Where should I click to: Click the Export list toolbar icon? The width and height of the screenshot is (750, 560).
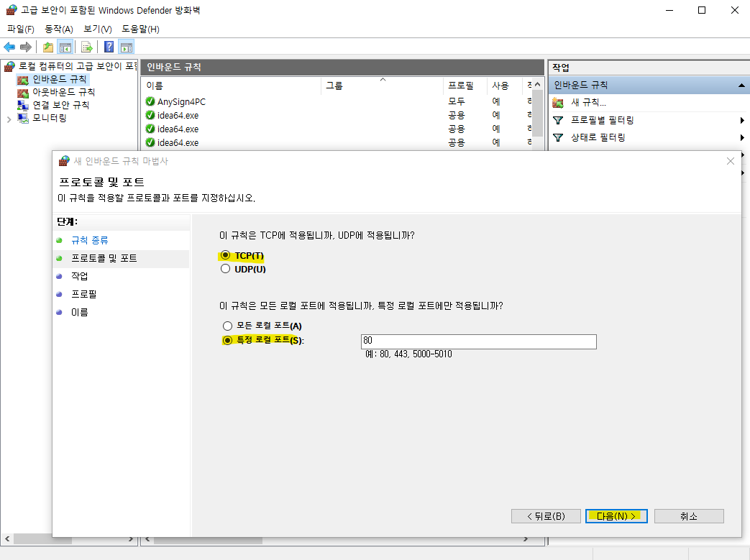[x=86, y=47]
